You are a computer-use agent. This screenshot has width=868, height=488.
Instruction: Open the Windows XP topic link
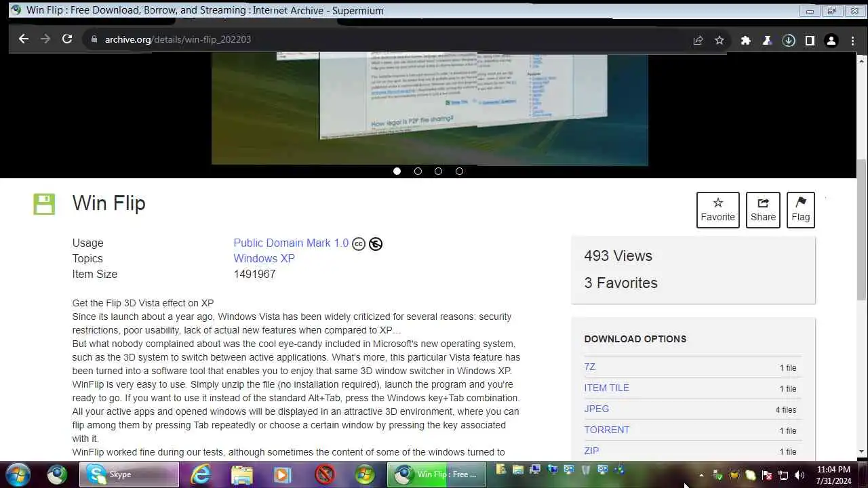[264, 258]
